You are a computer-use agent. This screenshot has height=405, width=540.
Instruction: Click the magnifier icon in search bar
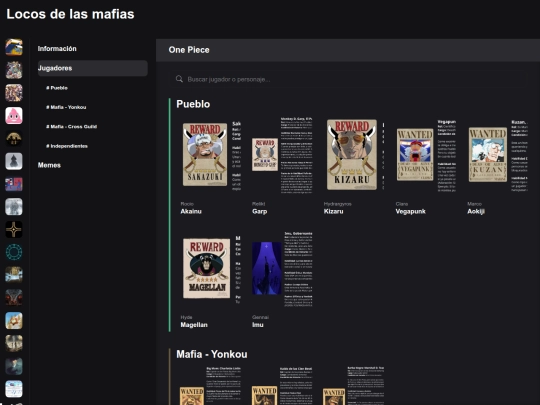pyautogui.click(x=179, y=79)
